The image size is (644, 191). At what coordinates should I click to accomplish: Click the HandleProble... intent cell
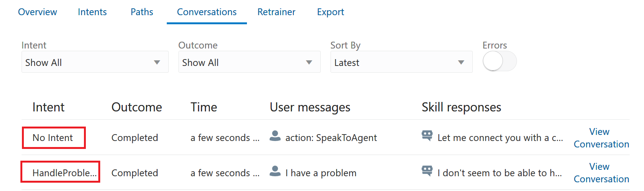(x=61, y=172)
